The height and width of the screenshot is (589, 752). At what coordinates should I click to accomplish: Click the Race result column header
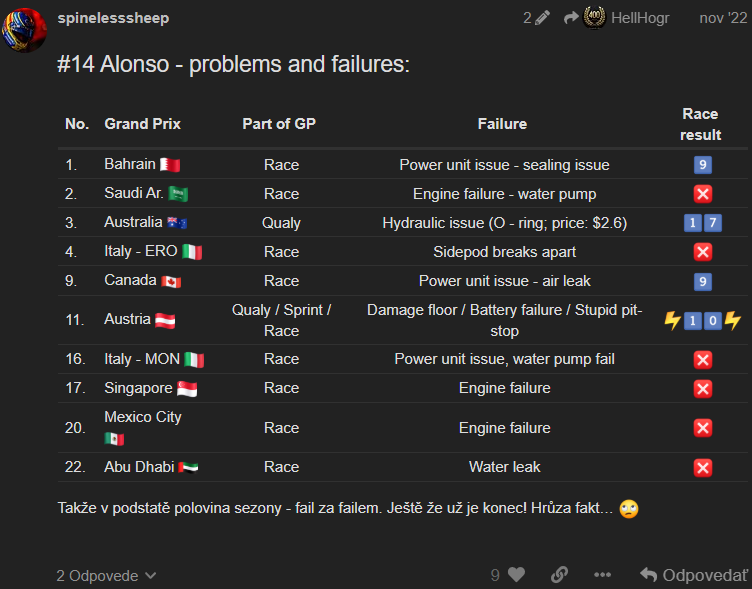click(x=700, y=124)
